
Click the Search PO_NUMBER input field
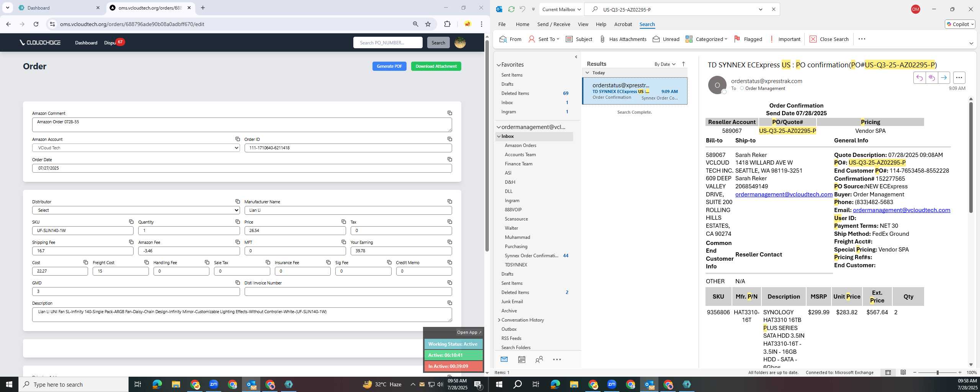[x=388, y=42]
